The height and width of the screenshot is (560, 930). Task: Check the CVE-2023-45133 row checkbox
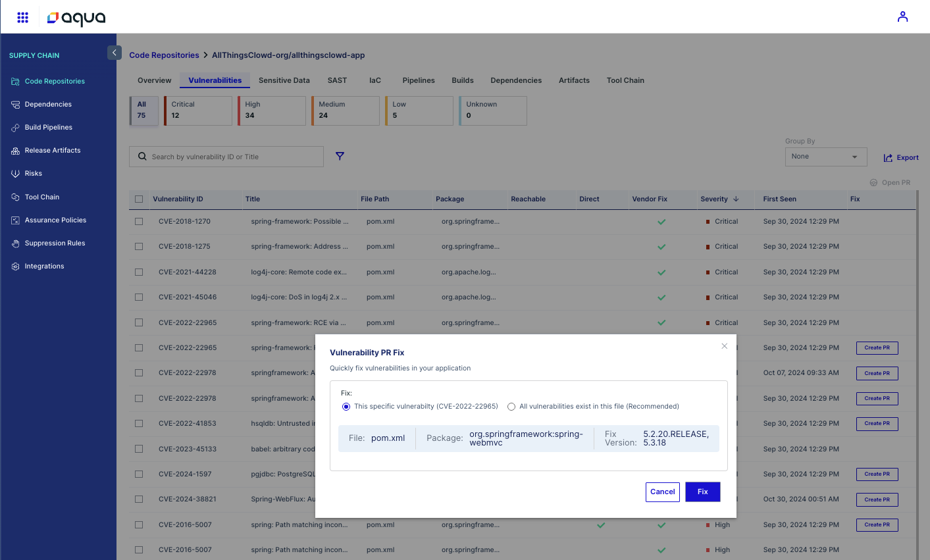[x=139, y=449]
